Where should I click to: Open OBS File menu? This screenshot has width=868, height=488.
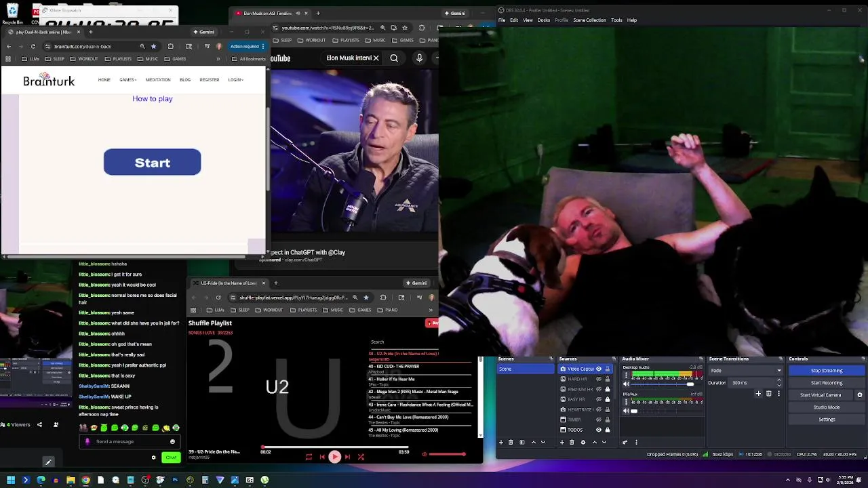click(502, 20)
